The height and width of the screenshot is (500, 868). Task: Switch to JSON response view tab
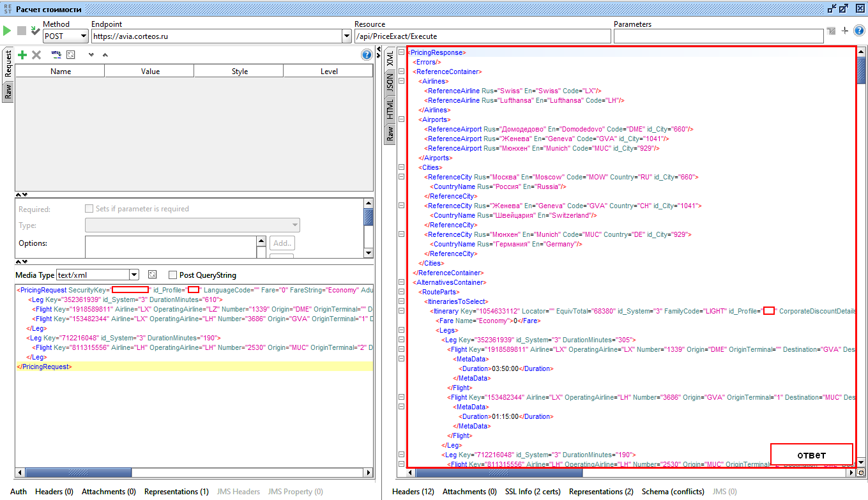pyautogui.click(x=390, y=83)
